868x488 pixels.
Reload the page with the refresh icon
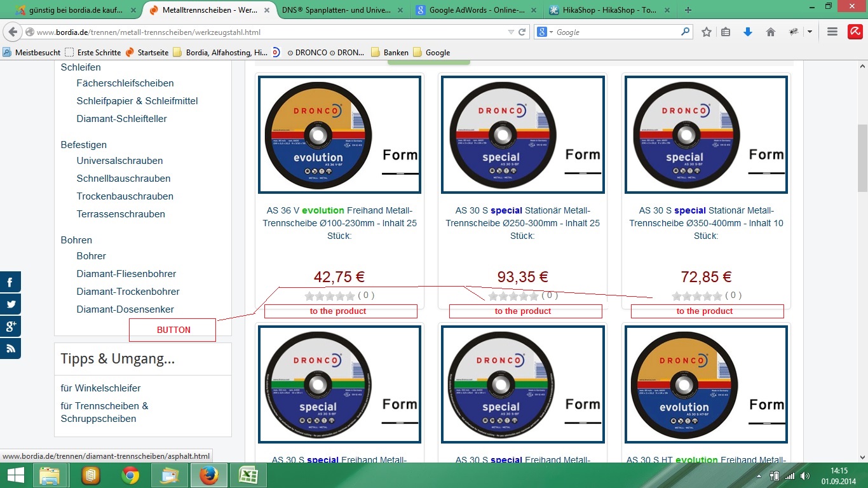(x=522, y=32)
